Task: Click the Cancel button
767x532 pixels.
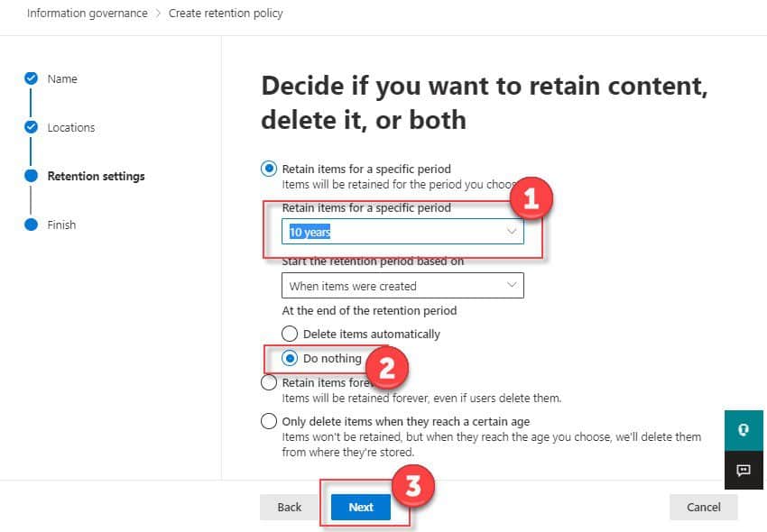Action: [704, 508]
